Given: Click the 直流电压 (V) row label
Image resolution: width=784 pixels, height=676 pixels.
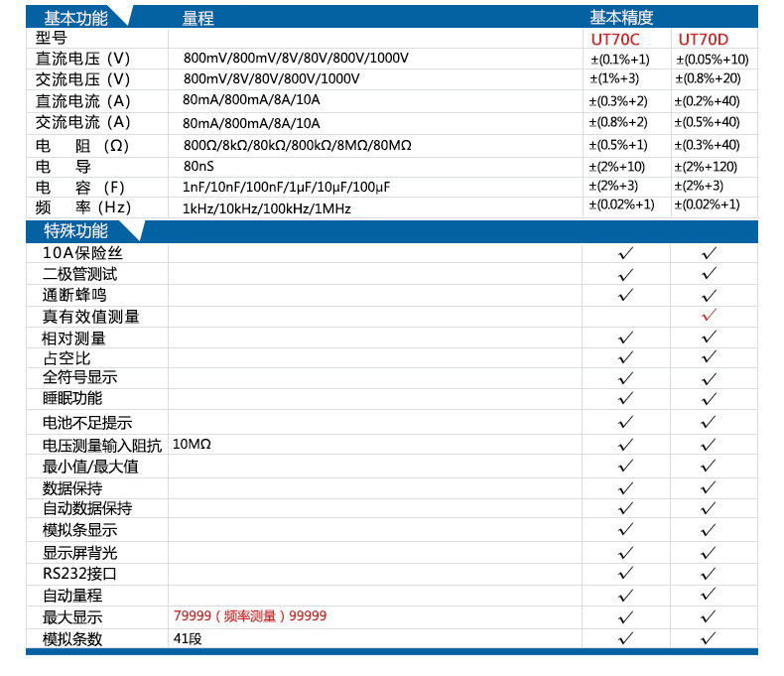Looking at the screenshot, I should (x=82, y=59).
